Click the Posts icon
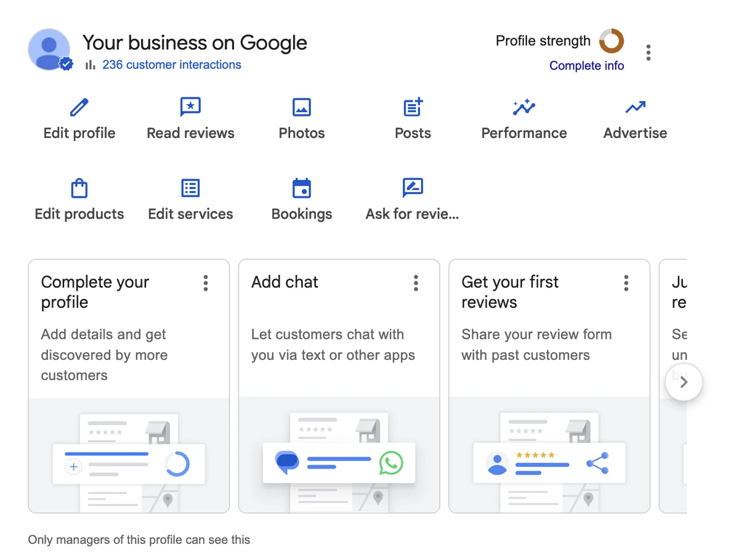Viewport: 739px width, 560px height. [413, 107]
